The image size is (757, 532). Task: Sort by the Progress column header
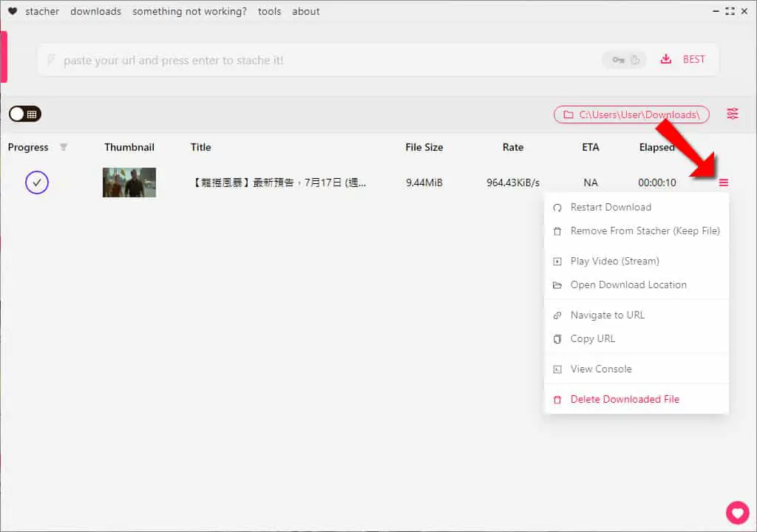click(x=28, y=147)
